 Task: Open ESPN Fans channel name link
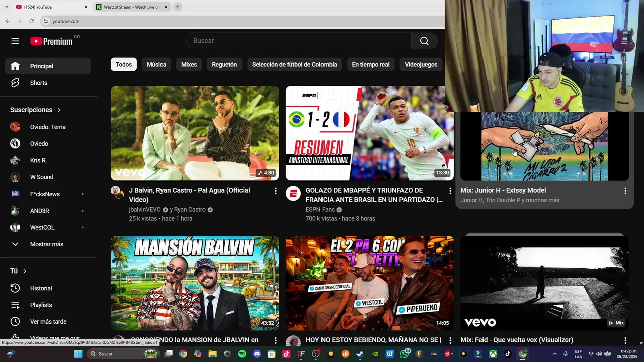(320, 209)
